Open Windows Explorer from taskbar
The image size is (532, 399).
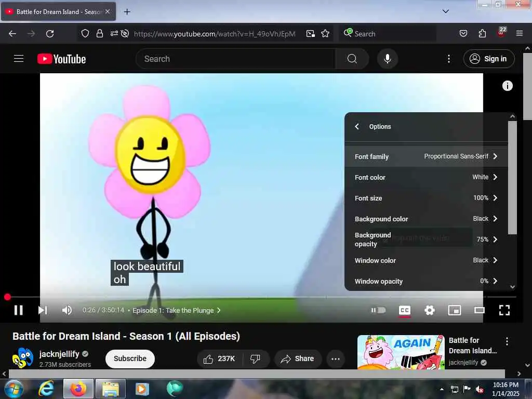click(111, 389)
